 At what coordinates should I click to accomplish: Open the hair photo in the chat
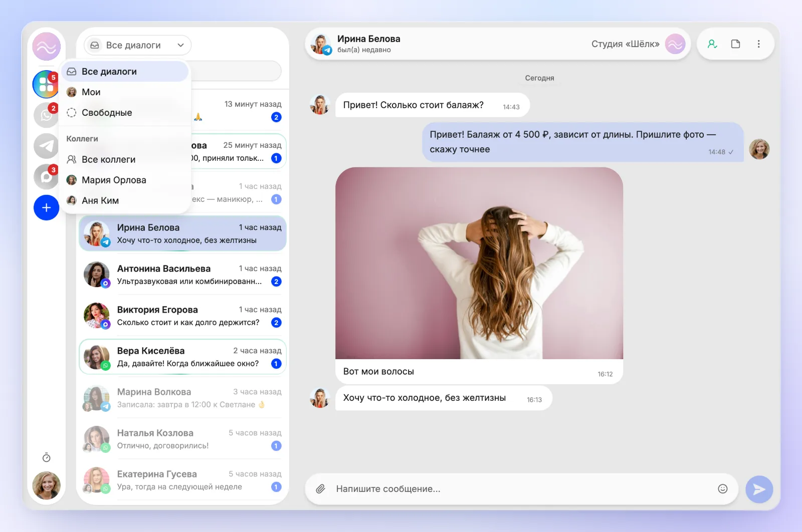(x=479, y=263)
